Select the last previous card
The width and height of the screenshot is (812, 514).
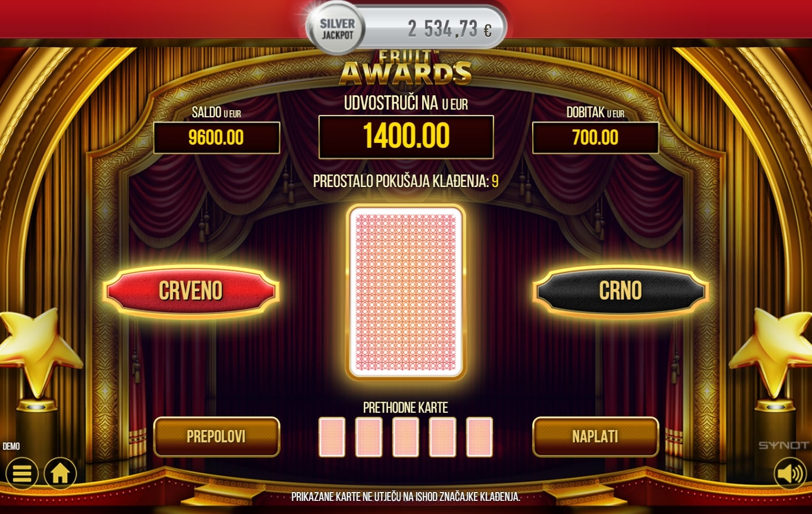[480, 437]
